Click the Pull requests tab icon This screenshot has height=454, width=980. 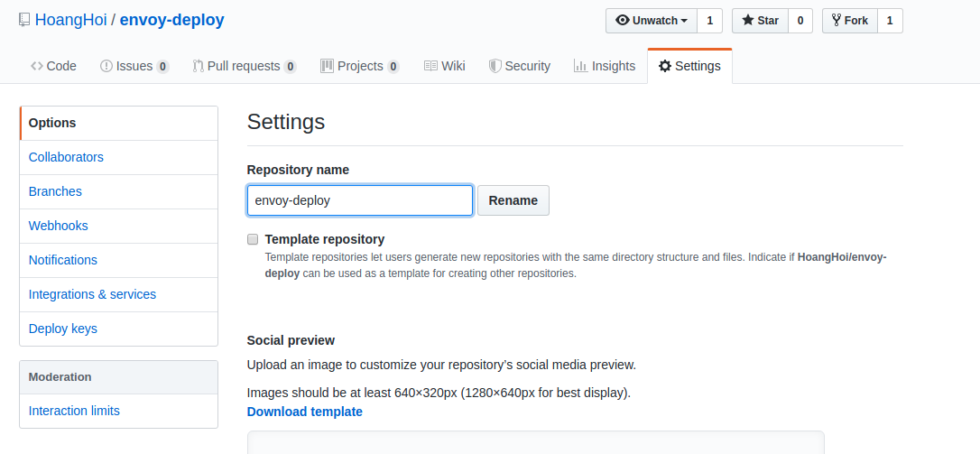[198, 66]
